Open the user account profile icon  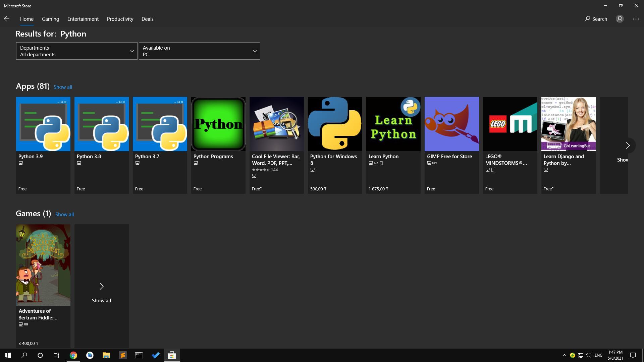point(620,19)
